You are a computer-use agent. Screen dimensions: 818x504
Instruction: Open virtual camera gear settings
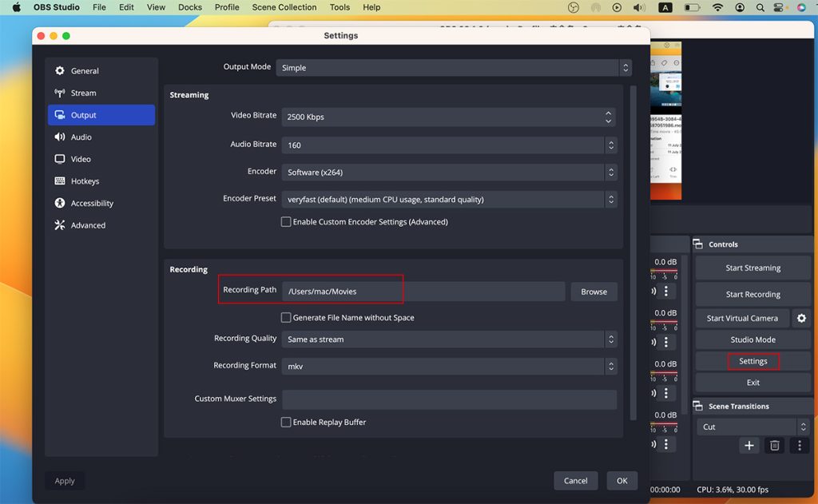pyautogui.click(x=801, y=318)
